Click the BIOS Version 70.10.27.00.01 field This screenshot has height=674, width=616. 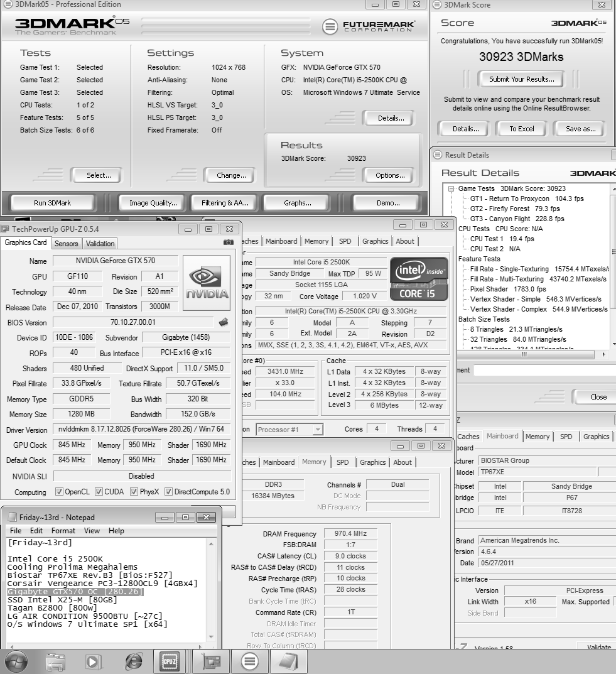tap(132, 322)
